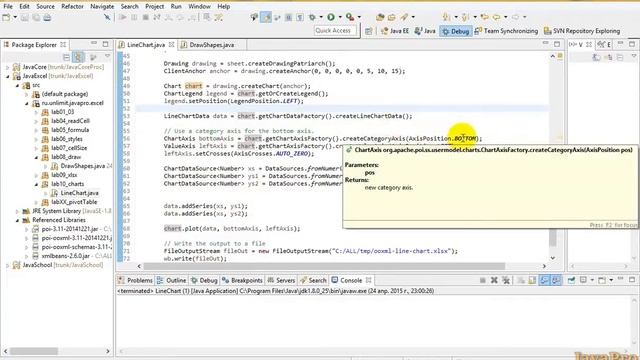Click Package Explorer horizontal scrollbar

[33, 351]
